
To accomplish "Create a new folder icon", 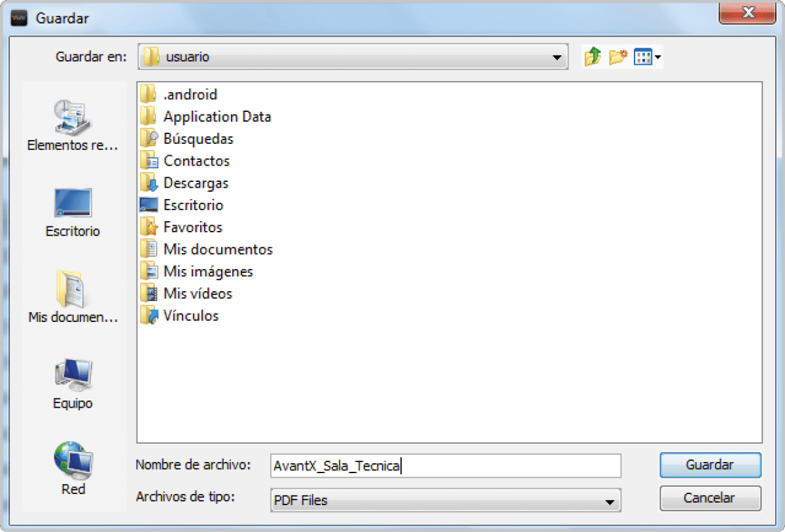I will (618, 57).
